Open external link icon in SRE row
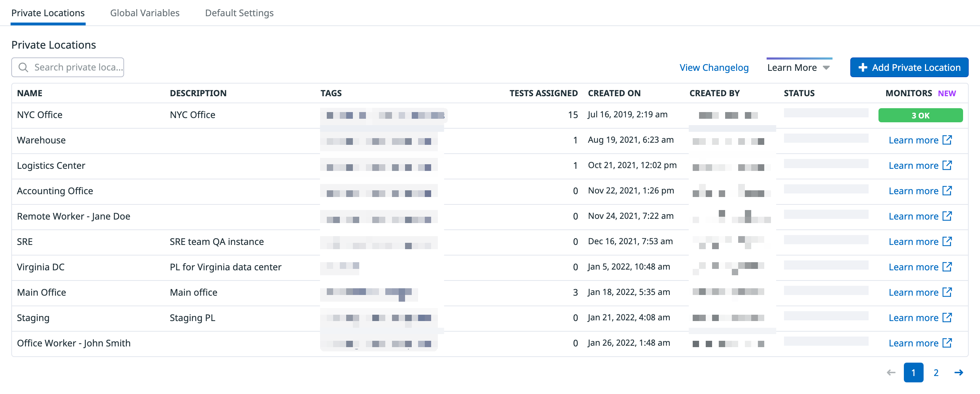Viewport: 980px width, 394px height. click(947, 241)
